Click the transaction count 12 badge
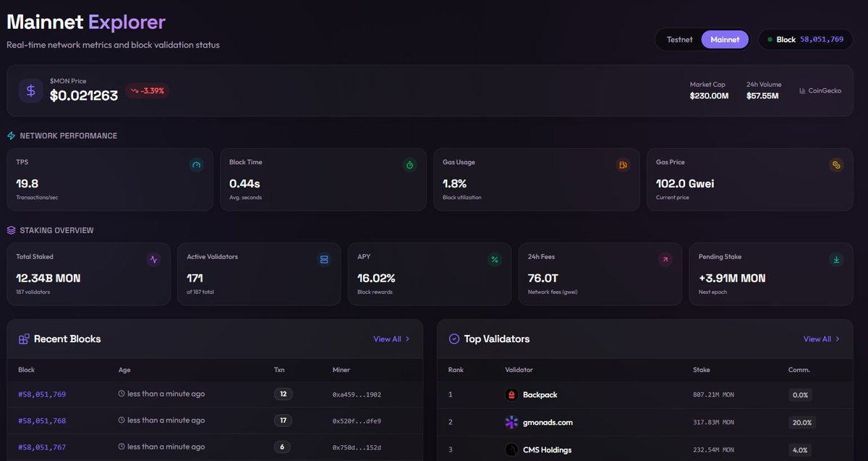Viewport: 868px width, 461px height. [x=283, y=394]
